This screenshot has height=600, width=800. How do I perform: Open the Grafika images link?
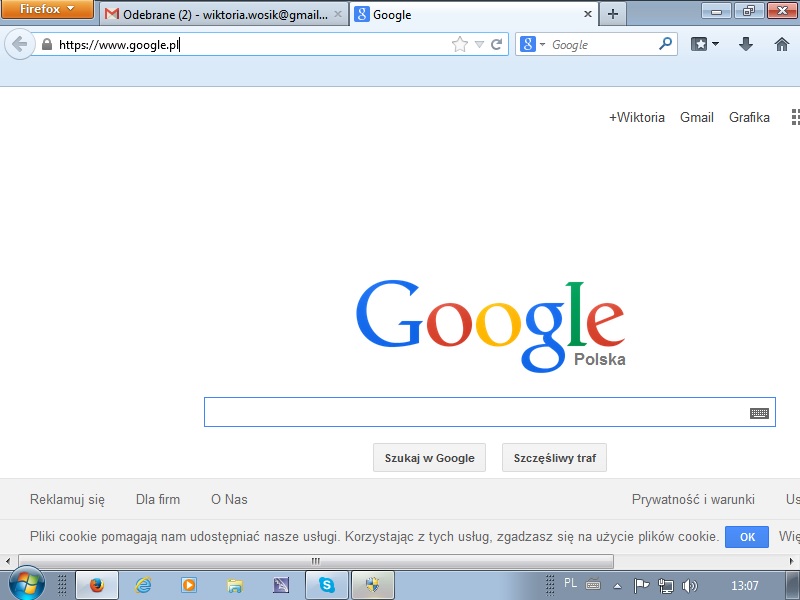click(x=749, y=117)
